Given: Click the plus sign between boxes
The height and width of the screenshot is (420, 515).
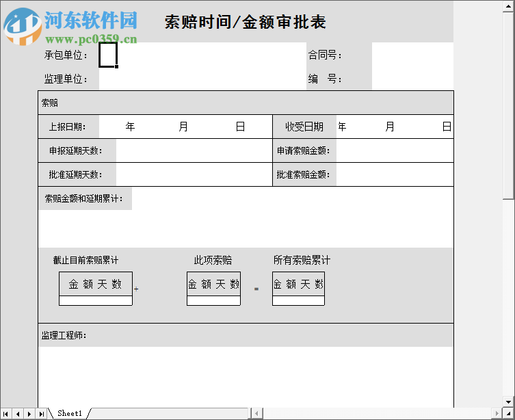Looking at the screenshot, I should (x=136, y=289).
